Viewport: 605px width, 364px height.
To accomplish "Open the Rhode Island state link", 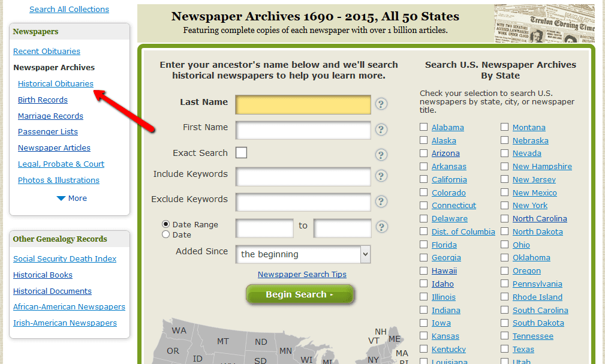I will 537,297.
